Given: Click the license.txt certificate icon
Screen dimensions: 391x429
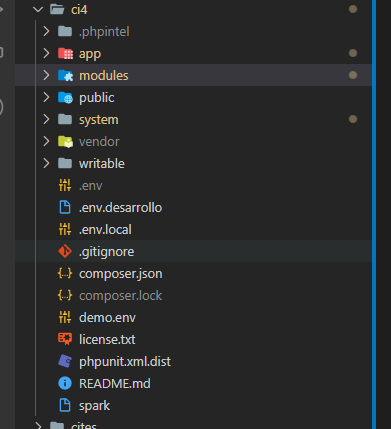Looking at the screenshot, I should (x=65, y=339).
